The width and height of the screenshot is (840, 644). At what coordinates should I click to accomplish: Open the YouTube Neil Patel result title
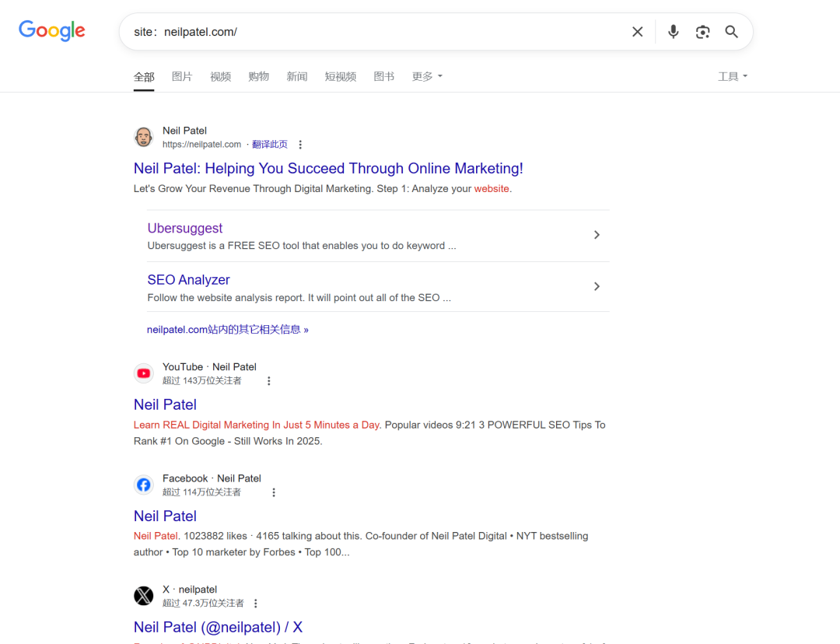point(165,404)
